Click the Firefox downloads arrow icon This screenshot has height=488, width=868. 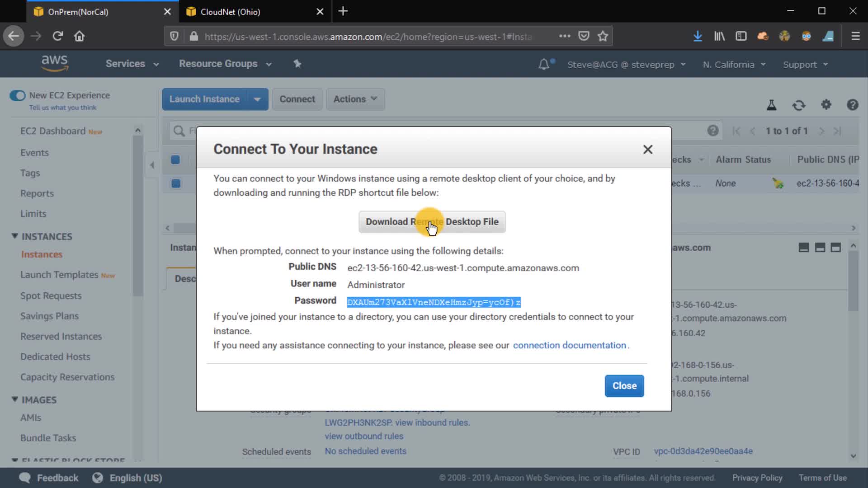698,36
